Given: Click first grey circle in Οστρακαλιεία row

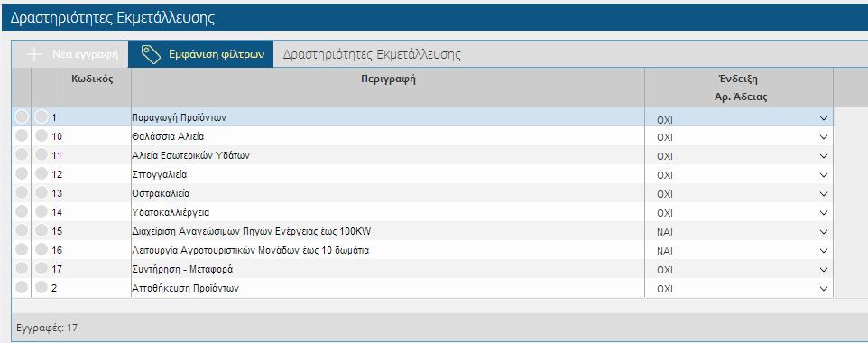Looking at the screenshot, I should click(22, 192).
